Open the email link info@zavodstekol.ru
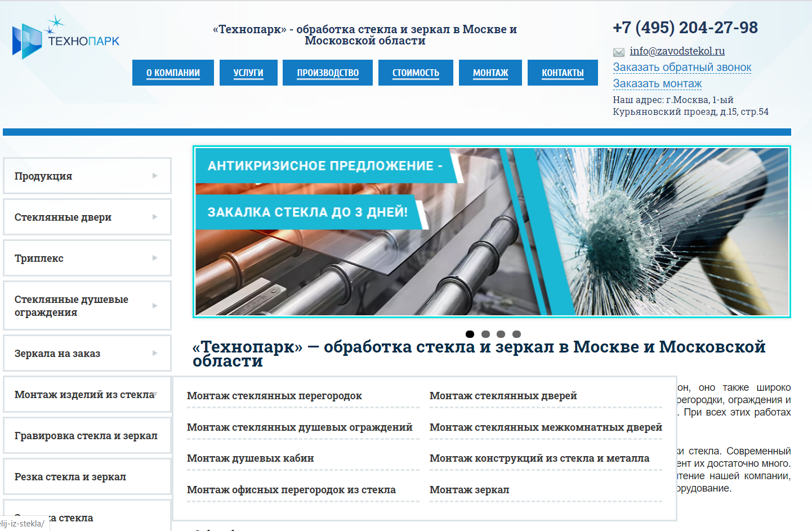Screen dimensions: 812x531 click(677, 51)
